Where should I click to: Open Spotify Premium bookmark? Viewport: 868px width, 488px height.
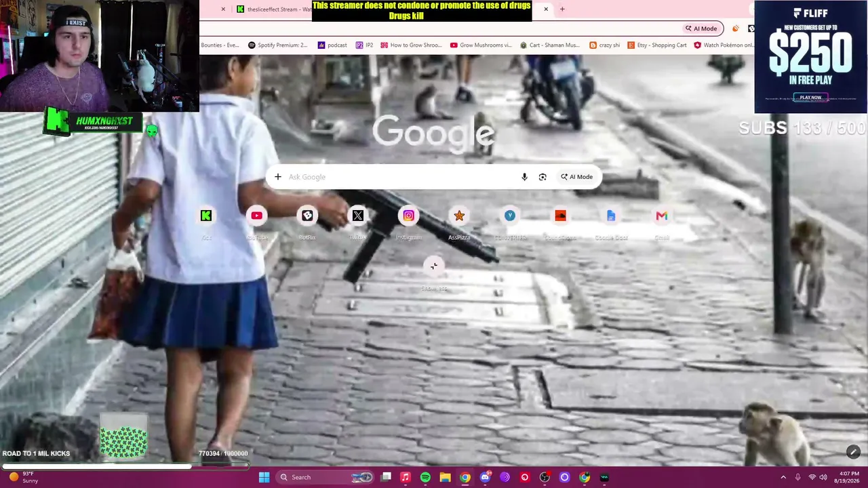pyautogui.click(x=277, y=45)
